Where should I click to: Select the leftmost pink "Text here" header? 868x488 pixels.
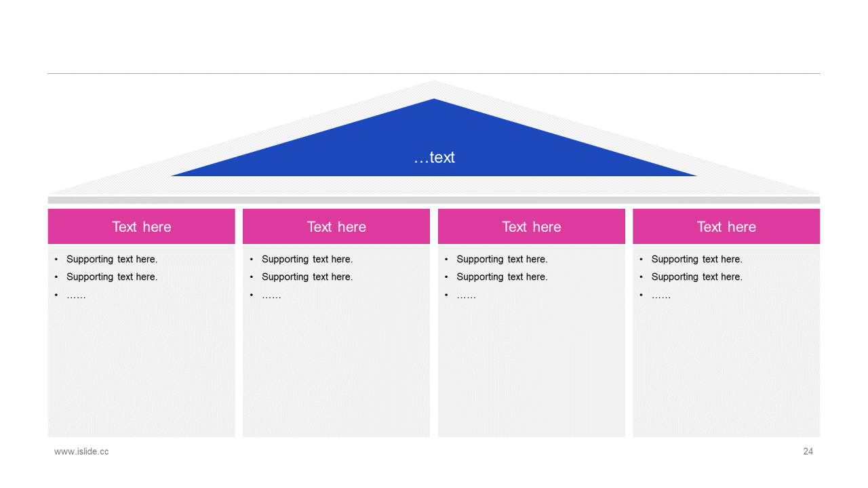tap(141, 226)
